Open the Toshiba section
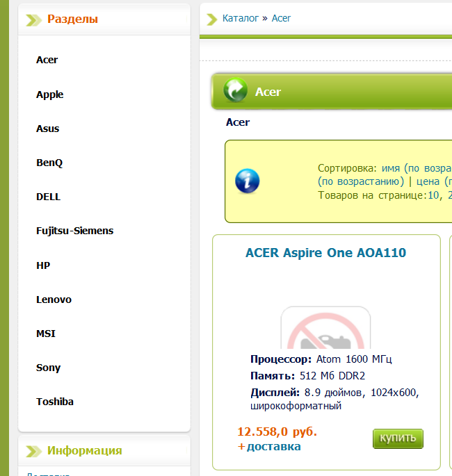The height and width of the screenshot is (476, 452). (55, 402)
